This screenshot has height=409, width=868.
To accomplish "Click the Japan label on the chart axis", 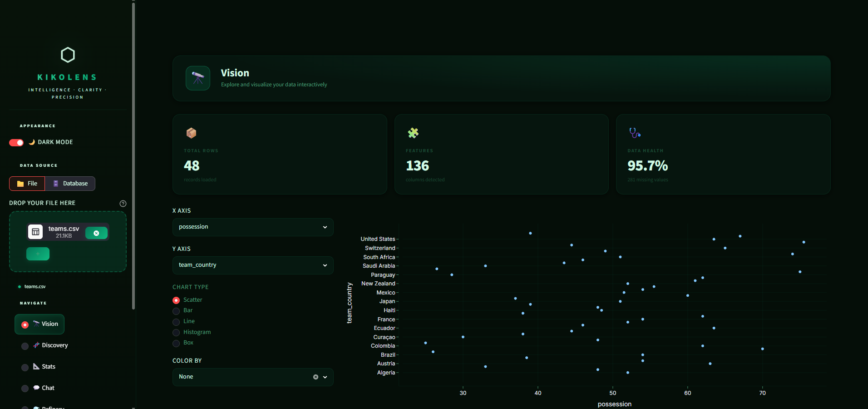I will 387,301.
